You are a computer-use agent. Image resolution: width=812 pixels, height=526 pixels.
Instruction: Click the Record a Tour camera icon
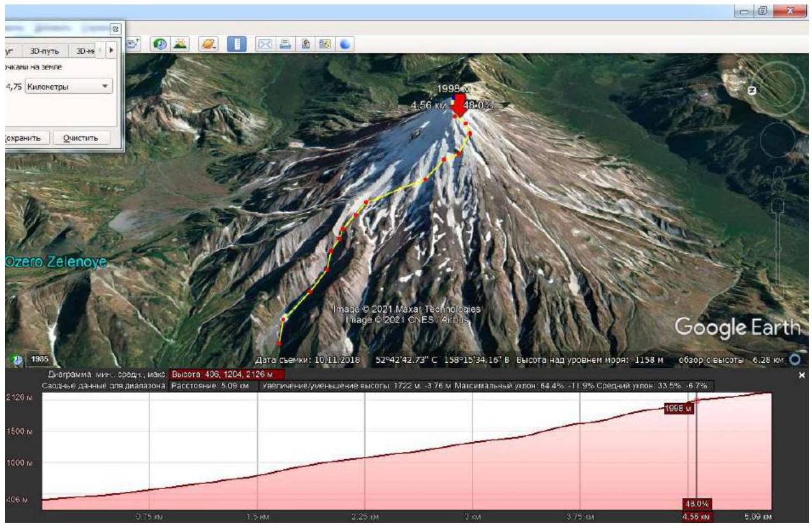coord(134,44)
